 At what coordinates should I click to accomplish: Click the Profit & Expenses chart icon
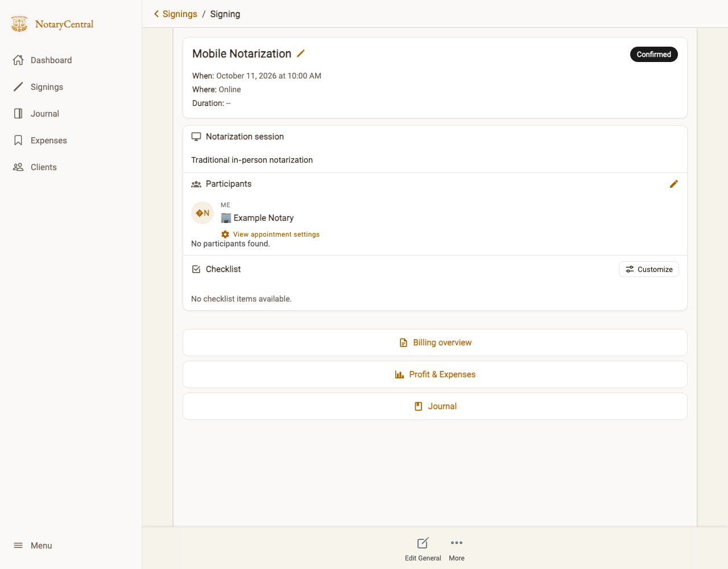(x=399, y=374)
